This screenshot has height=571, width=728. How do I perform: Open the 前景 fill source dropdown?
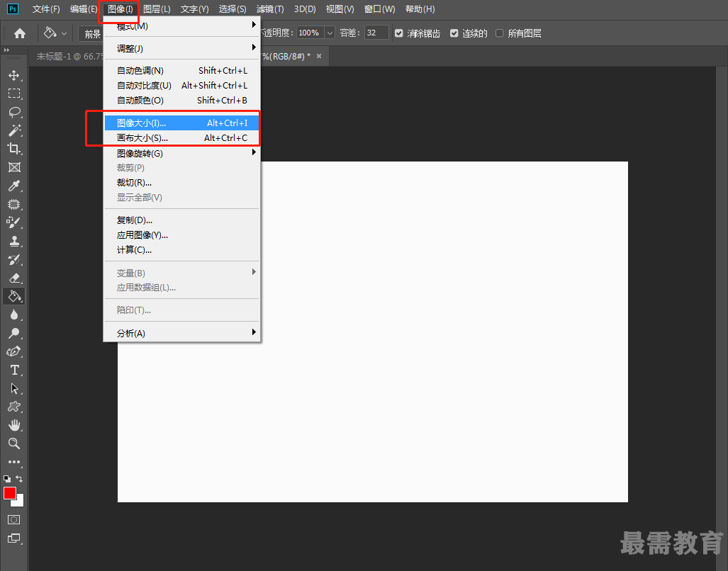[x=91, y=33]
